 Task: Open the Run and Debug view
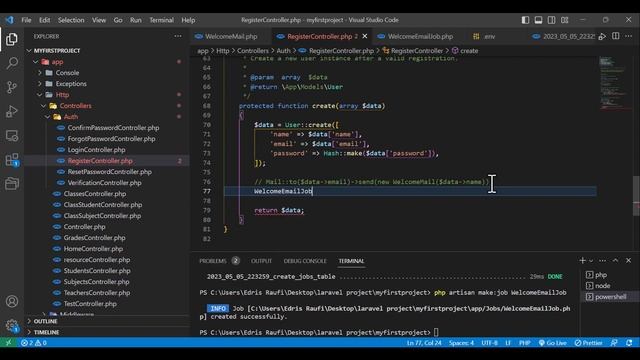12,111
